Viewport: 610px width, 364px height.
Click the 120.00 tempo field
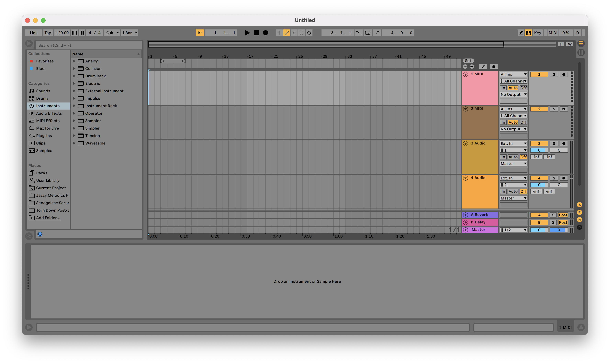click(62, 33)
